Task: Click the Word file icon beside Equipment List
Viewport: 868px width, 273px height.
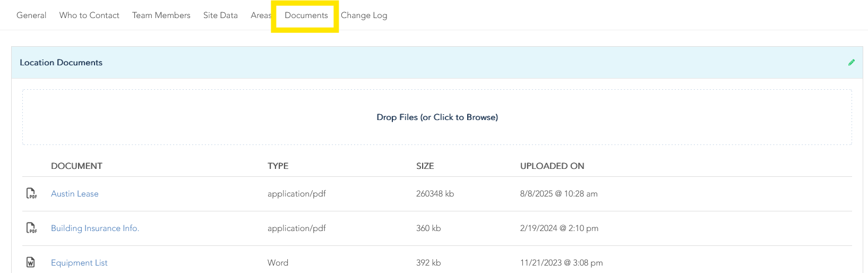Action: (31, 262)
